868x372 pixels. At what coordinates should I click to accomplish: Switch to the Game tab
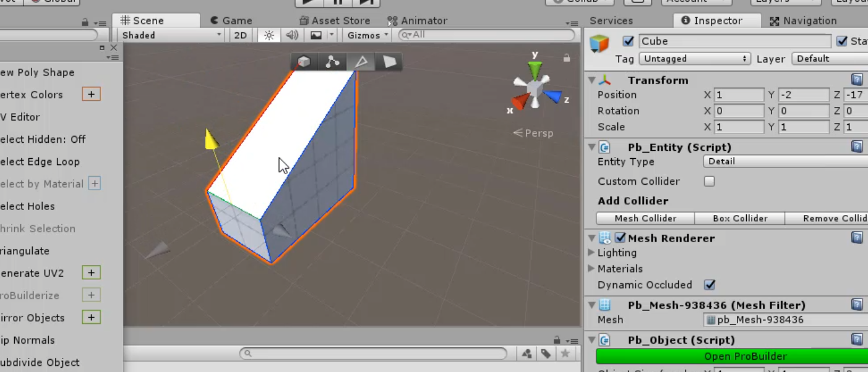[231, 20]
